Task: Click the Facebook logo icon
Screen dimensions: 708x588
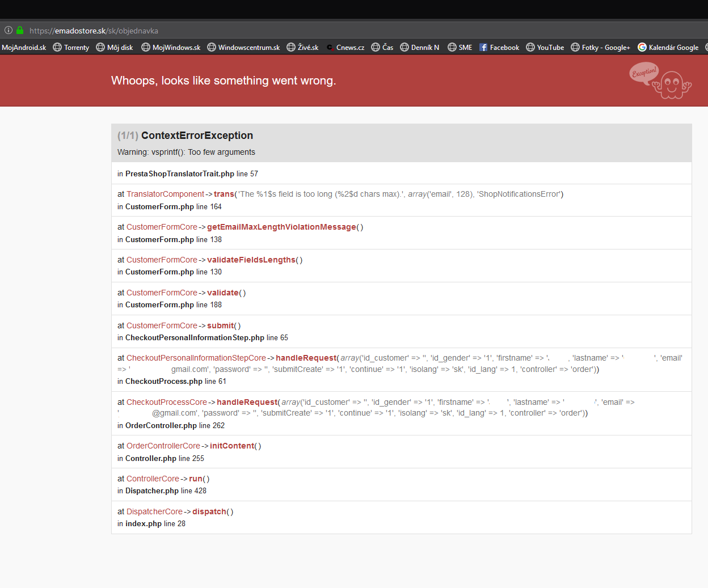Action: coord(483,47)
